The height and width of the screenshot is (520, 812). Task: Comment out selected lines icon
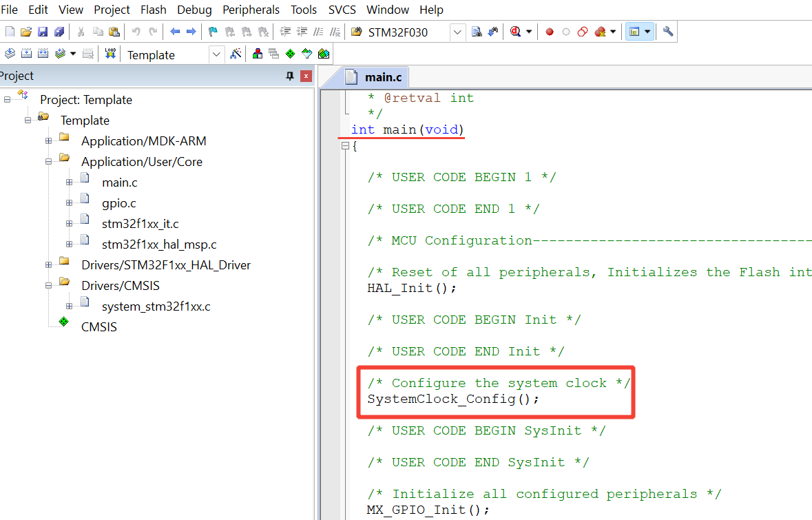318,32
